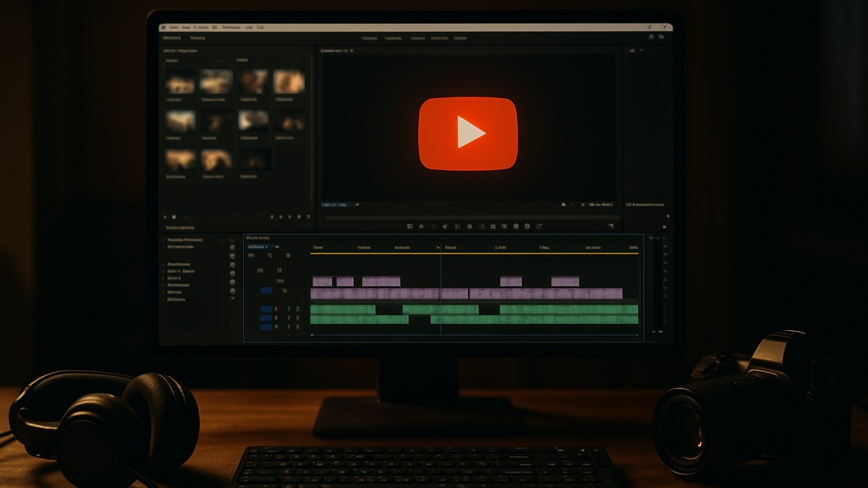Select the last green clip on the upper audio track
Image resolution: width=868 pixels, height=488 pixels.
coord(569,309)
